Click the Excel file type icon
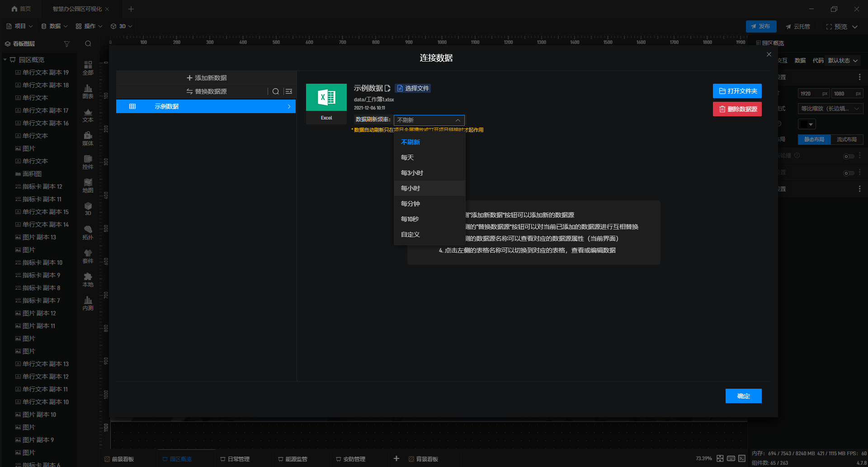Image resolution: width=868 pixels, height=467 pixels. pos(326,97)
